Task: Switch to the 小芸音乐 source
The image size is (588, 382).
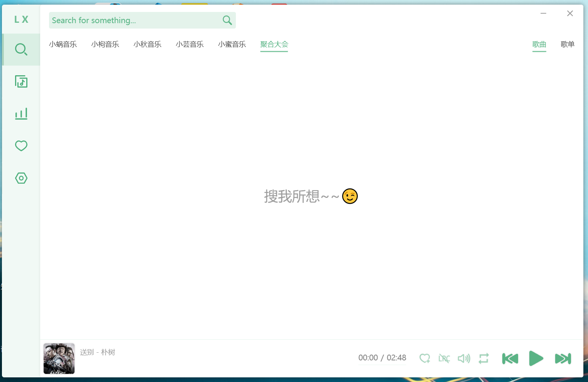Action: (x=190, y=44)
